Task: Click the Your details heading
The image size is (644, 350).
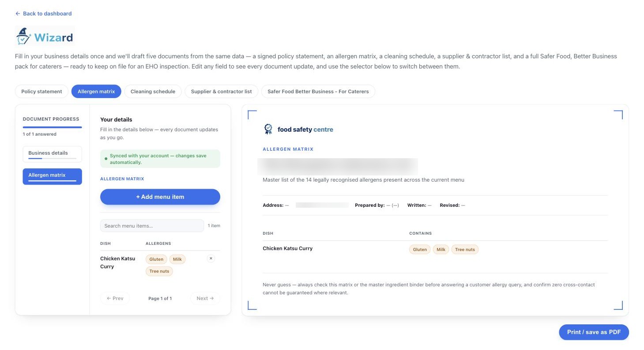Action: (x=116, y=120)
